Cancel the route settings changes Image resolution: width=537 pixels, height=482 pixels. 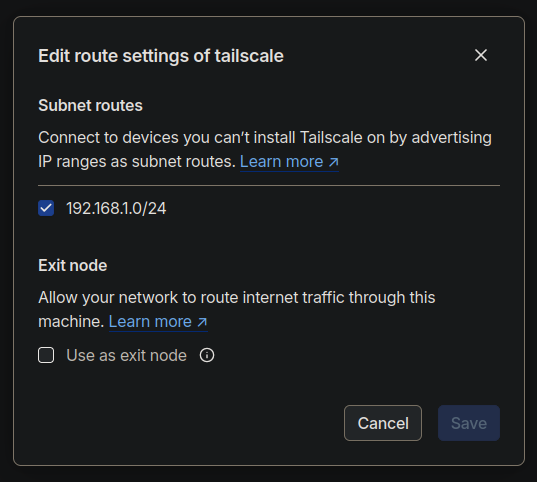(x=383, y=423)
